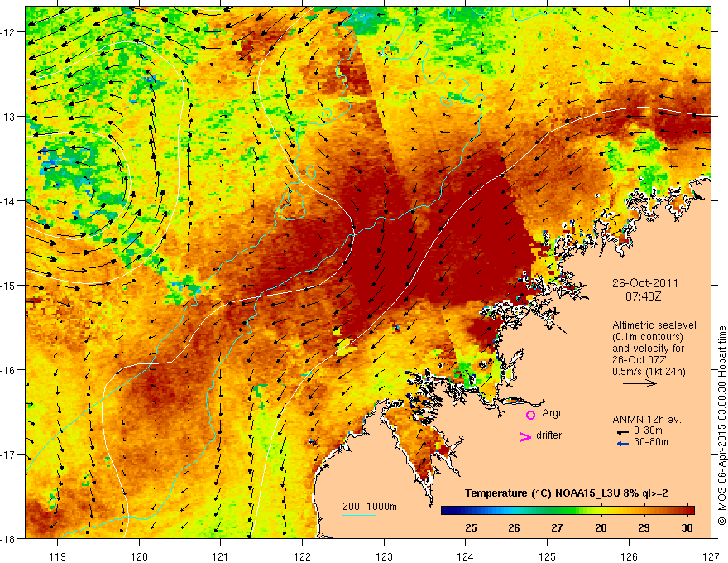
Task: Click the '(0.1m contours)' text
Action: (x=647, y=337)
